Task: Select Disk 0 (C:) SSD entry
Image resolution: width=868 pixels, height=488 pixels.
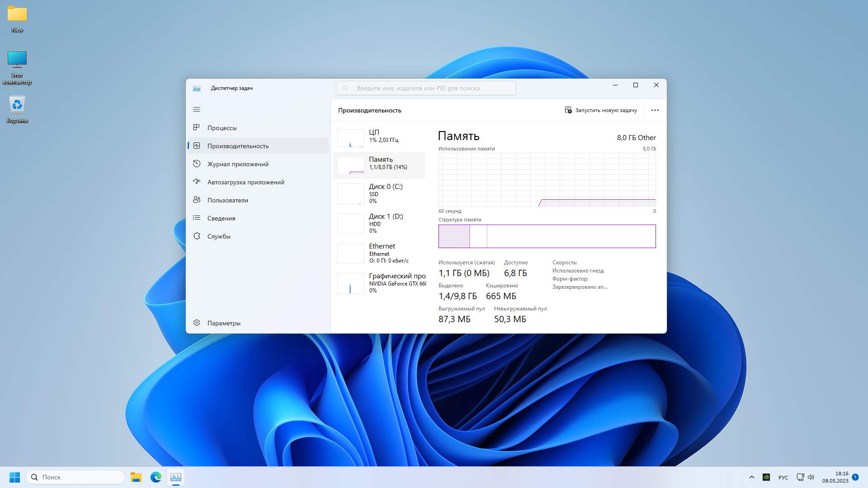Action: (x=380, y=193)
